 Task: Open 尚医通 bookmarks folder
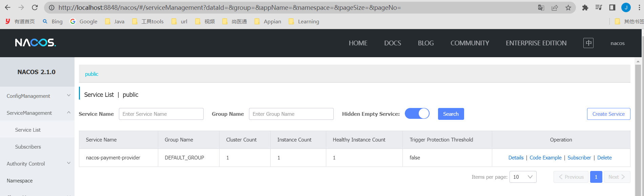[234, 21]
